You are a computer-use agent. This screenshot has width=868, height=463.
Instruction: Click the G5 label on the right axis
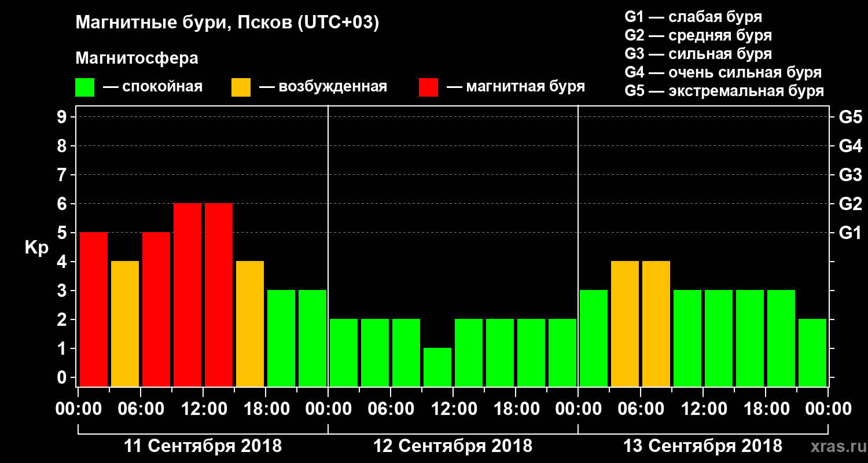(850, 117)
